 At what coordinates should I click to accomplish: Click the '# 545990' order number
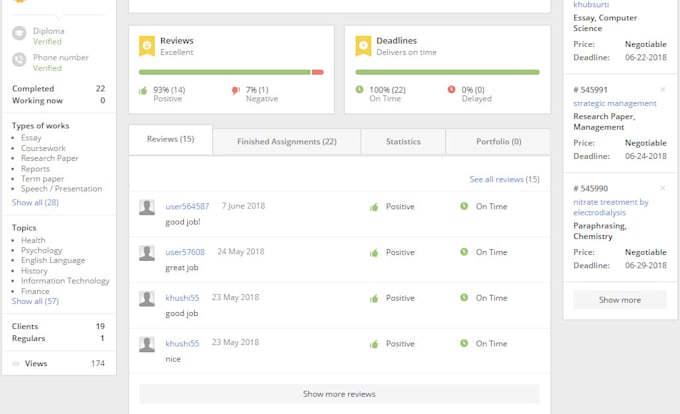(590, 189)
